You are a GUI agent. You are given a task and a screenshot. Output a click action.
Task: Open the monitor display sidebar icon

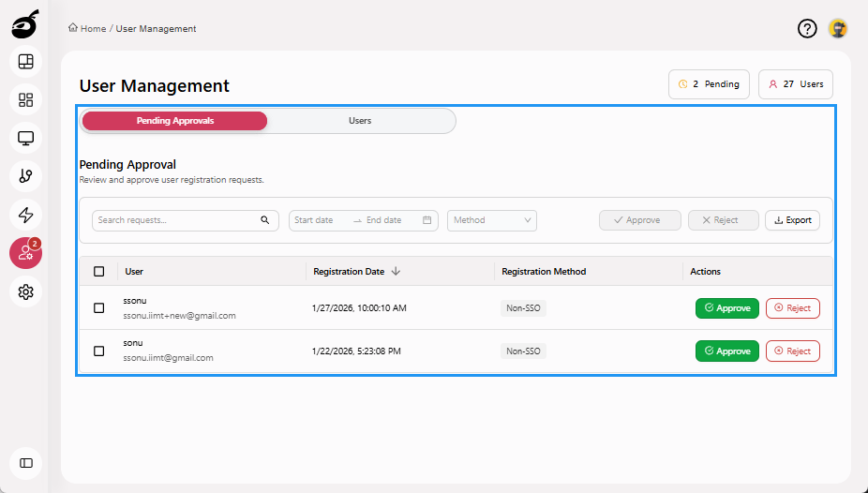[x=26, y=139]
